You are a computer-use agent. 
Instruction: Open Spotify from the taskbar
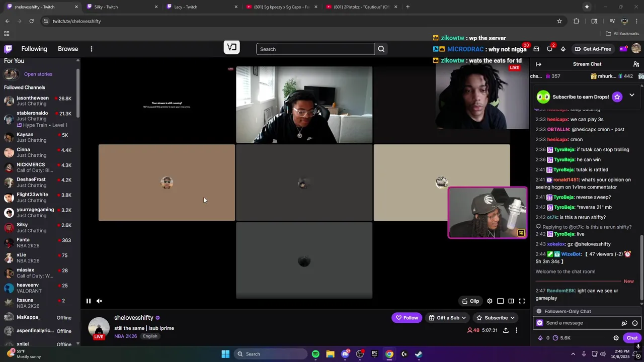tap(315, 354)
